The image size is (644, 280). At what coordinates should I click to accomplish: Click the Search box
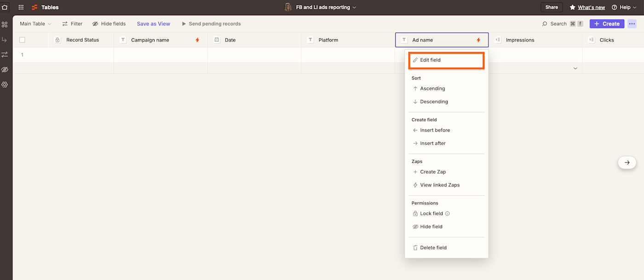coord(562,24)
